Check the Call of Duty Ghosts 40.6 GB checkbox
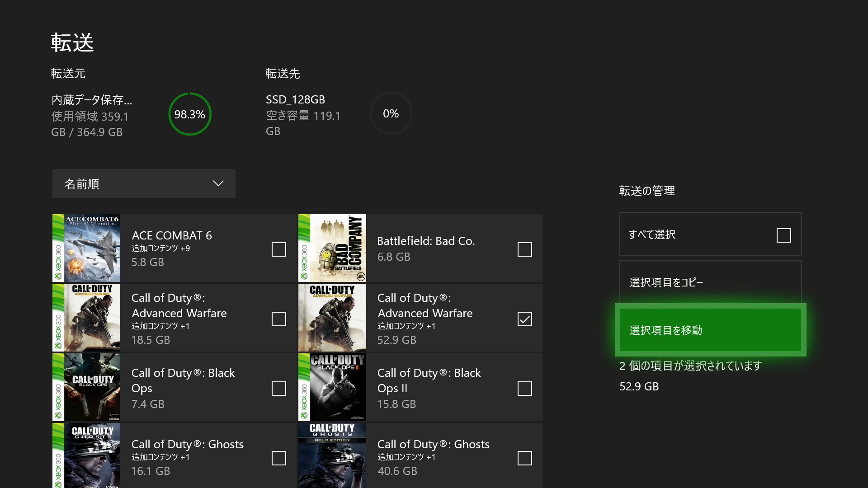This screenshot has height=488, width=868. coord(525,458)
